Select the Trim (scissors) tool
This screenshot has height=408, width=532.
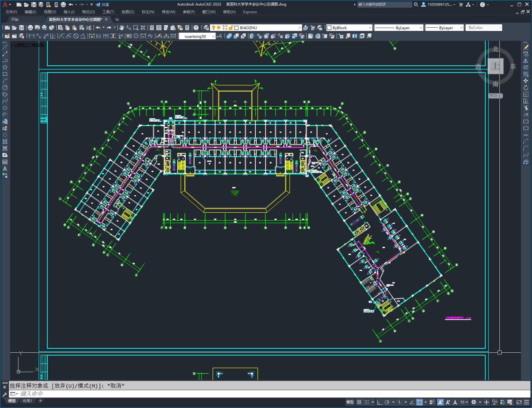click(x=526, y=108)
